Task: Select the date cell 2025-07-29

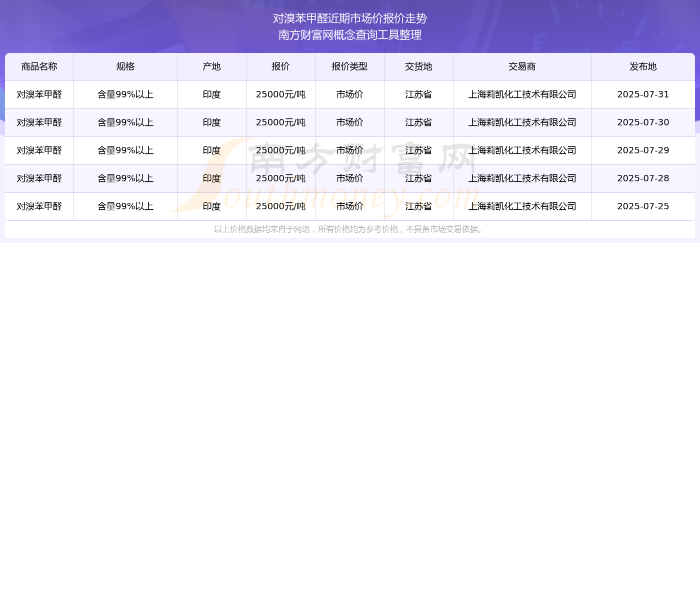Action: pyautogui.click(x=643, y=150)
